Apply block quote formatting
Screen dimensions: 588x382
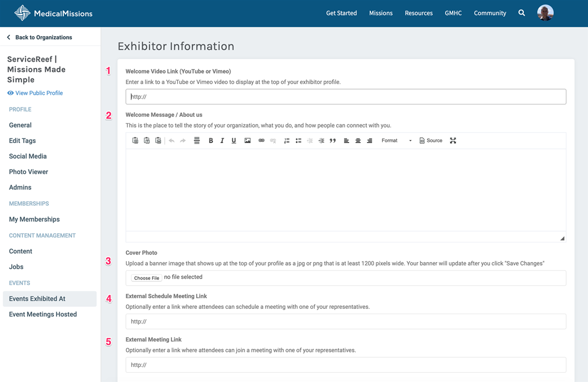click(333, 140)
